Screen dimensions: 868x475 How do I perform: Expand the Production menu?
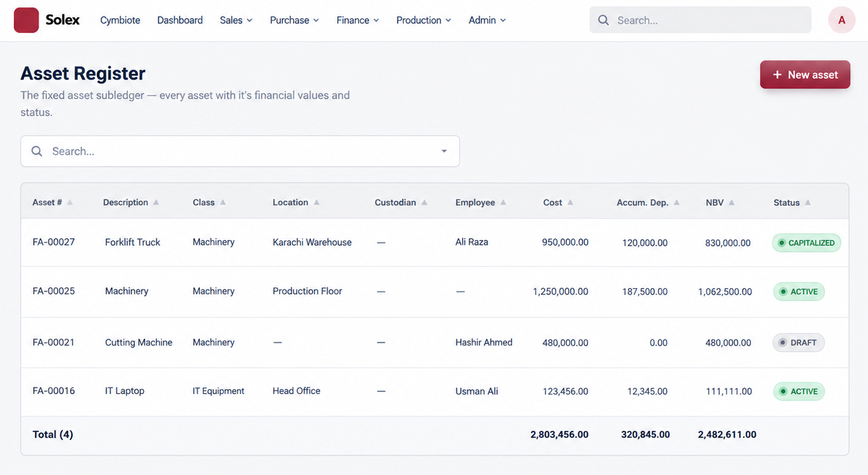[423, 20]
